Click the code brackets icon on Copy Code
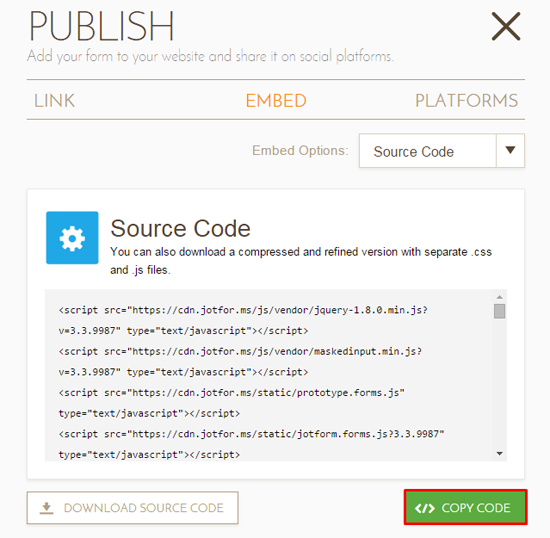This screenshot has height=538, width=550. [x=424, y=508]
